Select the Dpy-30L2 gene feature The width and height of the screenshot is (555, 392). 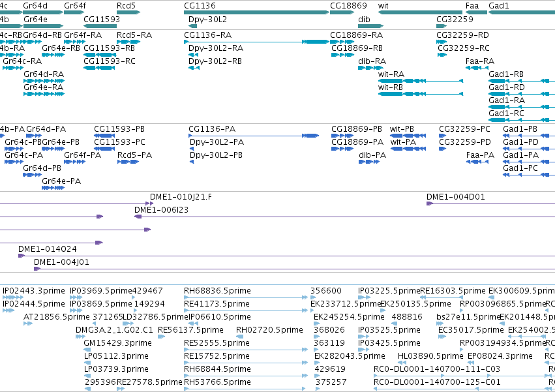coord(193,26)
